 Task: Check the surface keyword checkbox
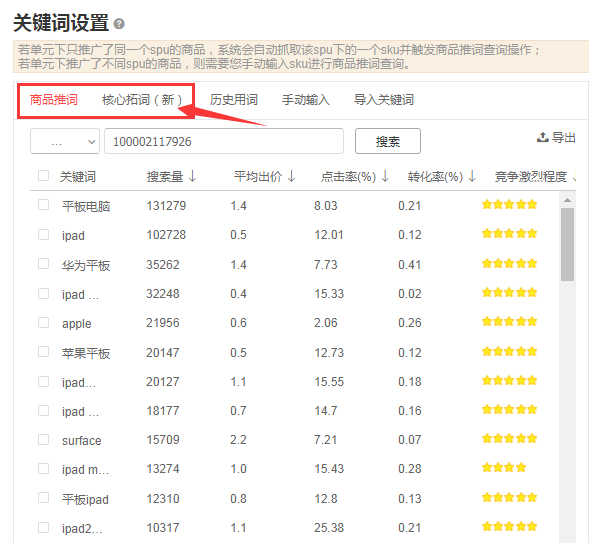[44, 439]
